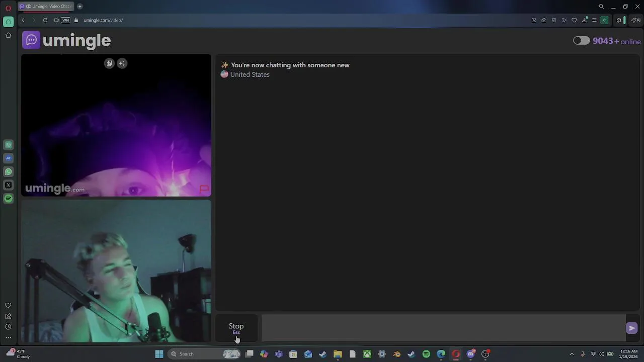Click the green C profile badge
Image resolution: width=644 pixels, height=362 pixels.
click(x=605, y=20)
